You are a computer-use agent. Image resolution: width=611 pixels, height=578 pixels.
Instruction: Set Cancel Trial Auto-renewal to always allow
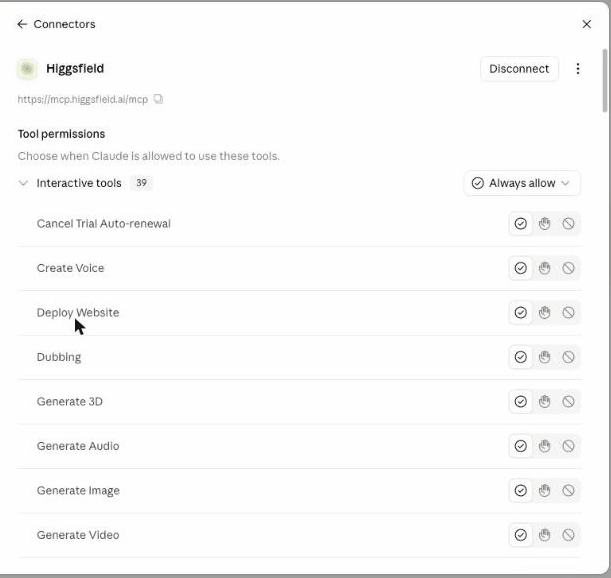click(x=520, y=224)
